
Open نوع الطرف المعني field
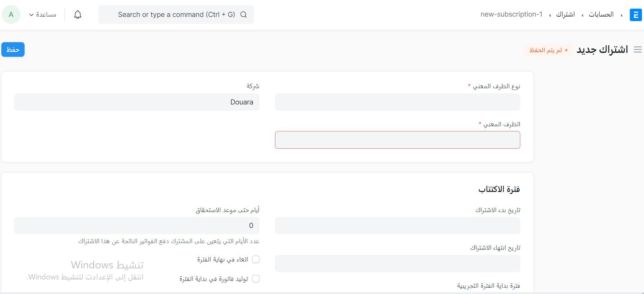pyautogui.click(x=398, y=102)
